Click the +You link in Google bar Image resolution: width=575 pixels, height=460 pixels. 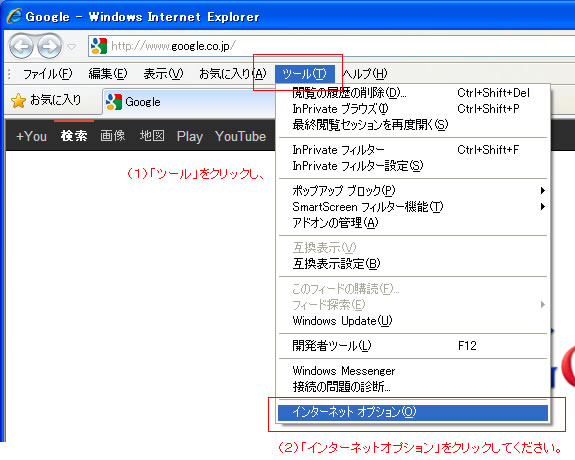[32, 136]
